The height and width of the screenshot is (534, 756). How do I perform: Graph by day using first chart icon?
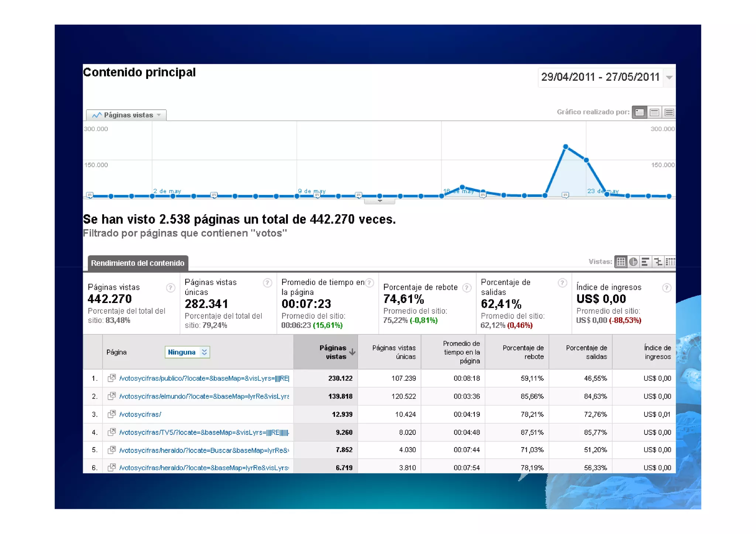639,112
